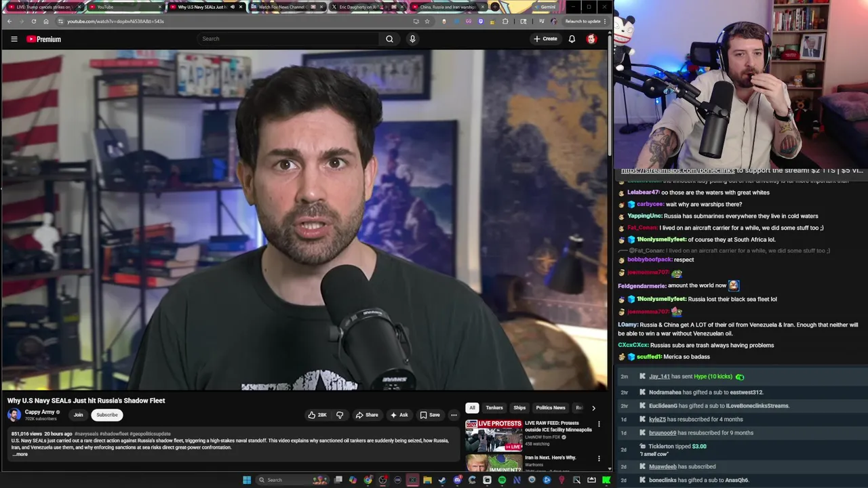The height and width of the screenshot is (488, 868).
Task: Switch to the China, Russia and Iran tab
Action: tap(448, 7)
